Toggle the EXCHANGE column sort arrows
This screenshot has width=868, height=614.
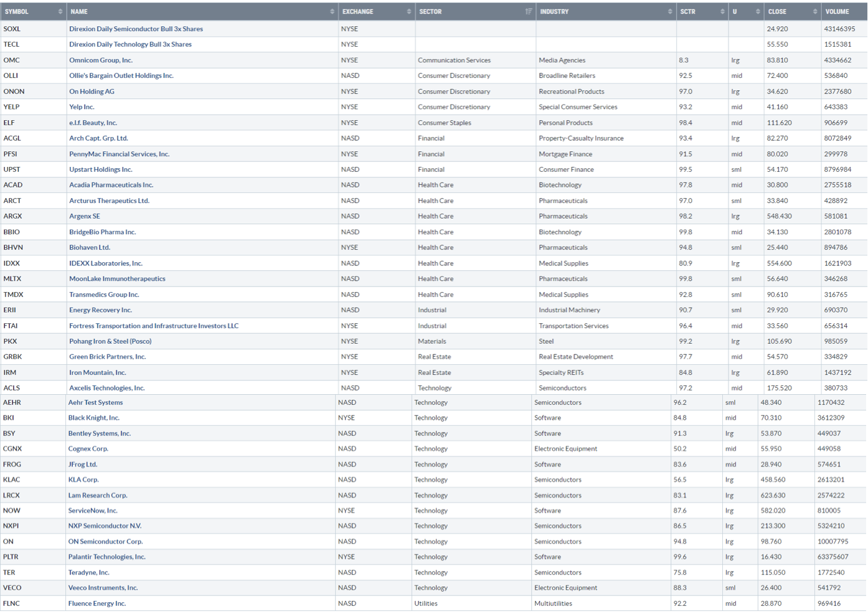click(409, 12)
